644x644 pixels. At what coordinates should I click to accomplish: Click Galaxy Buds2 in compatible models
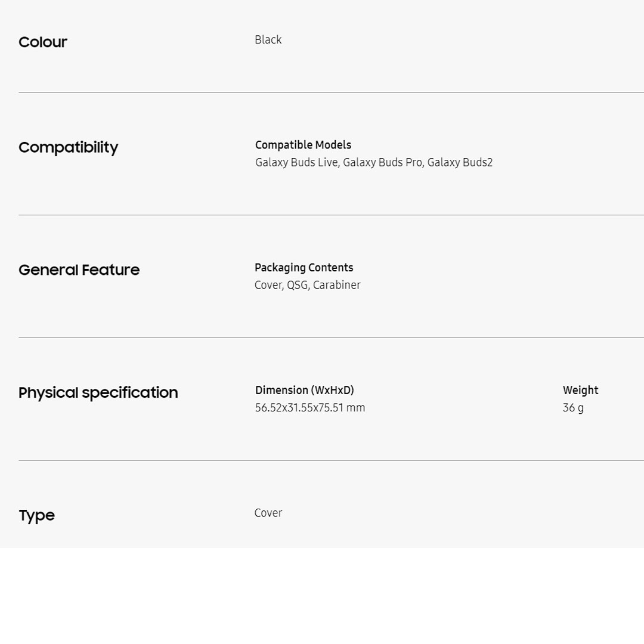[x=460, y=163]
